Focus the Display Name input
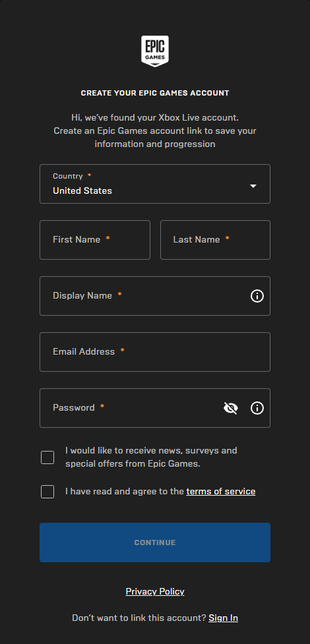 click(155, 296)
